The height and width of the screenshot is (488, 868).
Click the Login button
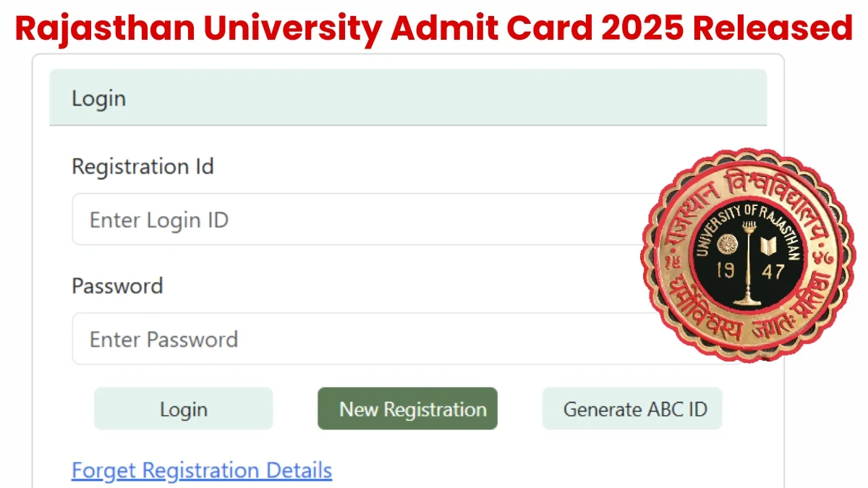[183, 408]
